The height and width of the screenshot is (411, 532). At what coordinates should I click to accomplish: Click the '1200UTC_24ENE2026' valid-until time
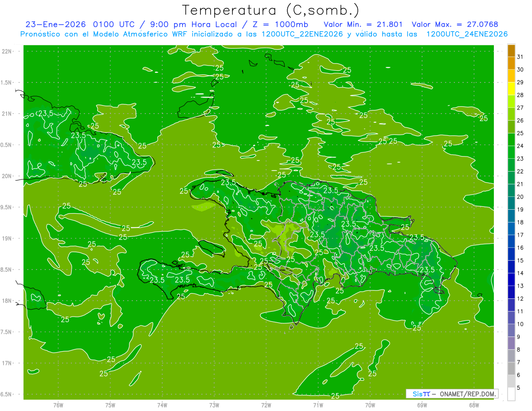point(467,34)
